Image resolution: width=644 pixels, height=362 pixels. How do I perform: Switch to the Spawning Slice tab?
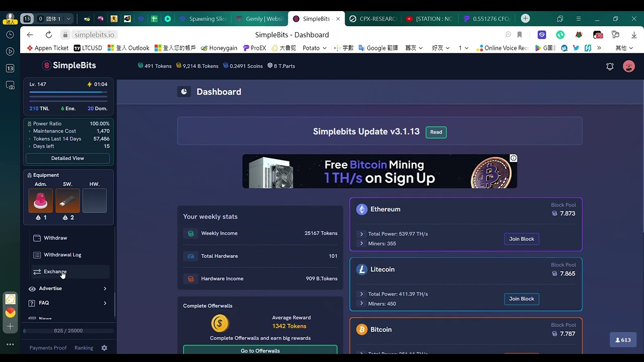pyautogui.click(x=203, y=19)
